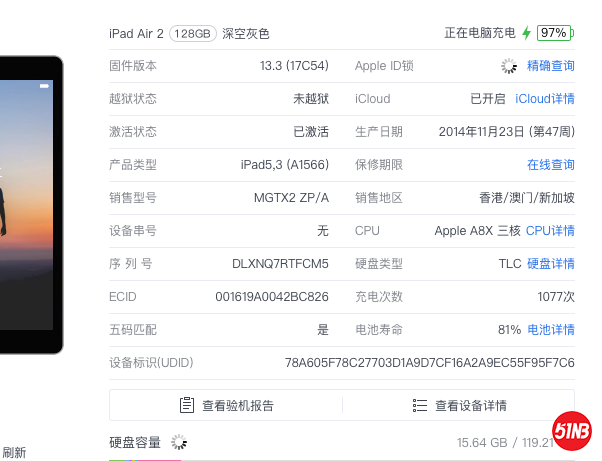Screen dimensions: 602x461
Task: Click the 五码匹配 label
Action: point(133,330)
